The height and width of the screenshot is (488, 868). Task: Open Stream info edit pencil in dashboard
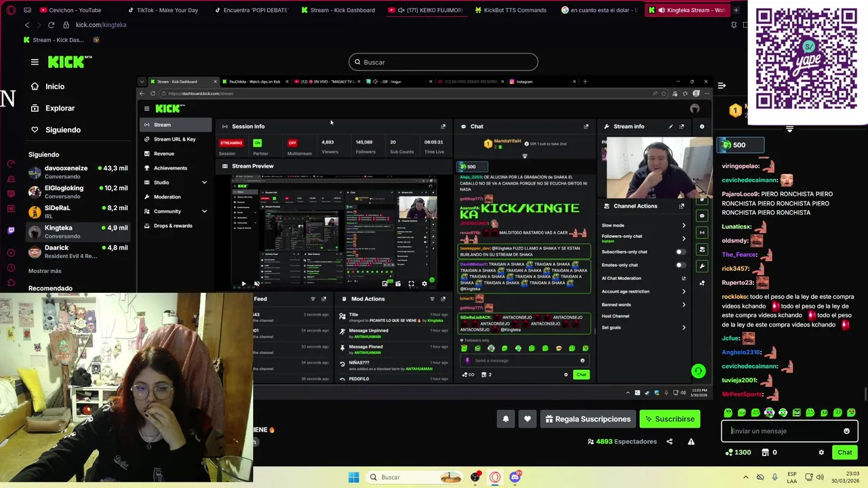pyautogui.click(x=671, y=126)
